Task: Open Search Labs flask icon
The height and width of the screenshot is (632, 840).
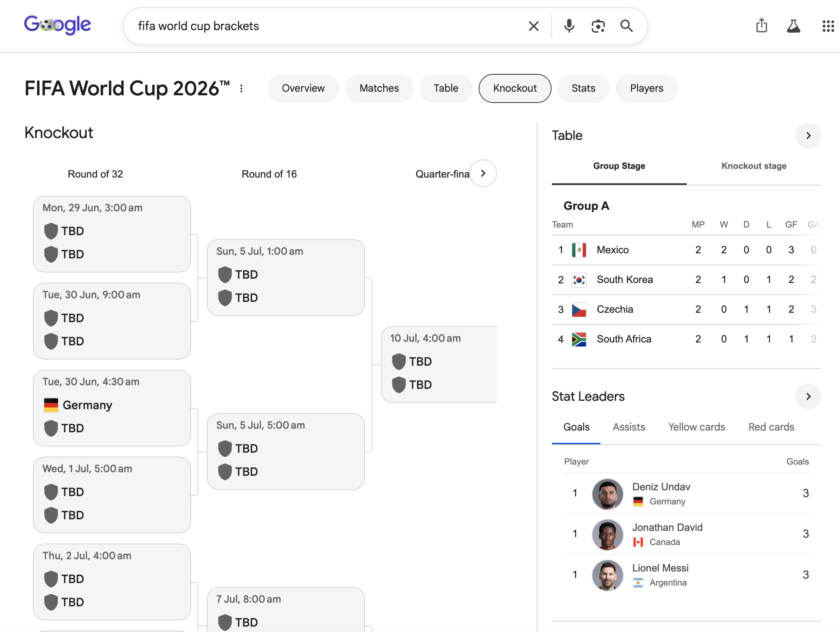Action: (x=793, y=26)
